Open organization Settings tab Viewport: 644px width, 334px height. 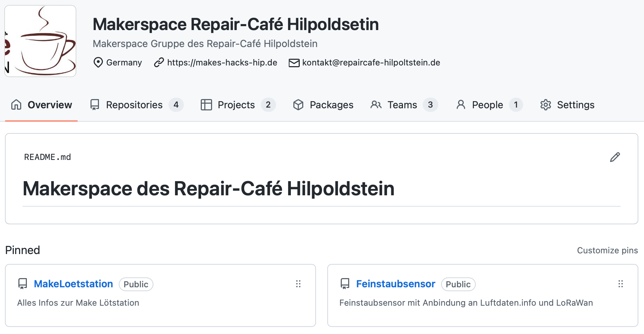(567, 105)
